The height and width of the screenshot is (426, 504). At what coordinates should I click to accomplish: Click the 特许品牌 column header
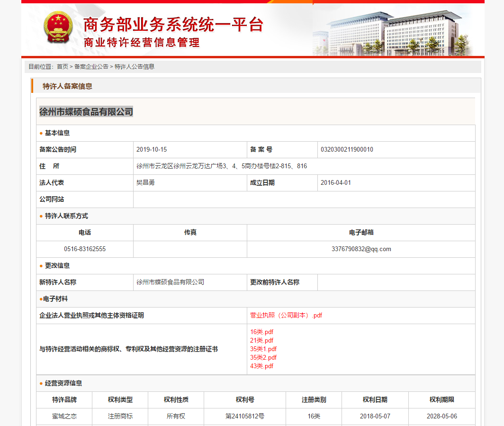(64, 399)
